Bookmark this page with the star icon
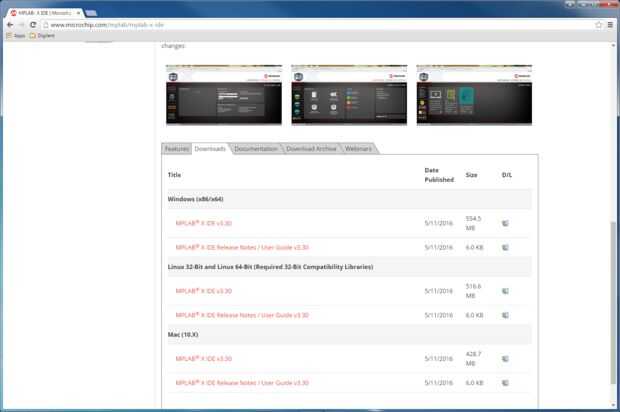The image size is (620, 412). (599, 25)
